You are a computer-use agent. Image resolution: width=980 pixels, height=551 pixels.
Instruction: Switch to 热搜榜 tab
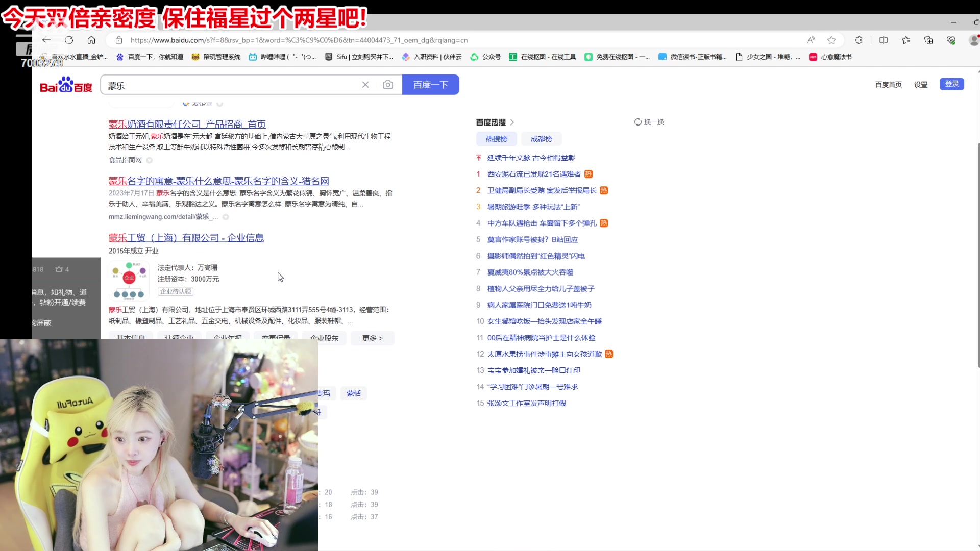[496, 139]
